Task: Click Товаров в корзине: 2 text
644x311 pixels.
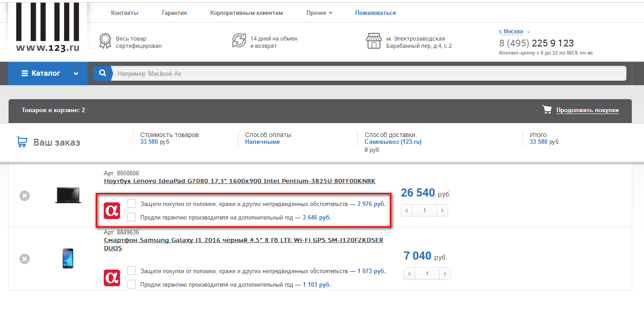Action: [53, 110]
